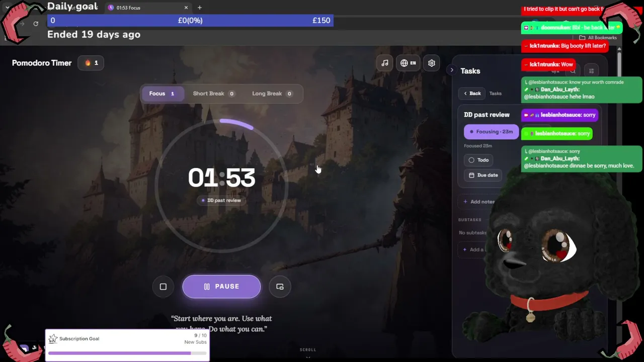
Task: Click the Daily goal progress bar
Action: click(190, 21)
